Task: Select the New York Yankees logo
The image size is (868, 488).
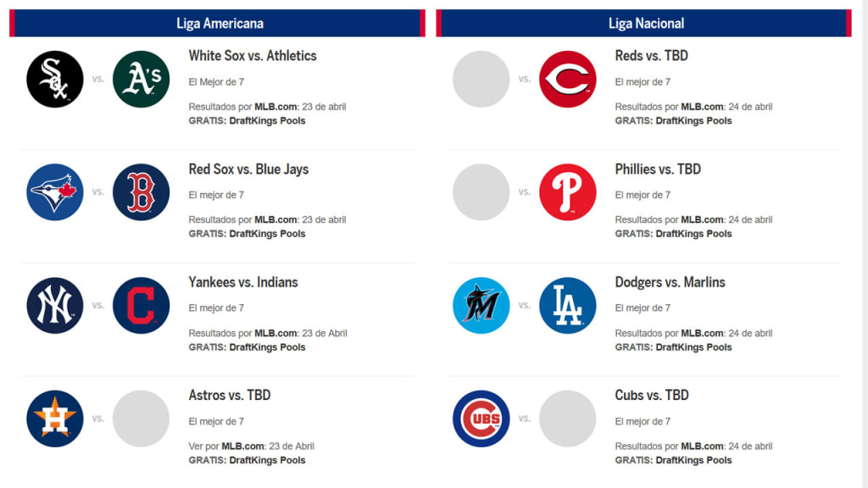Action: [x=55, y=305]
